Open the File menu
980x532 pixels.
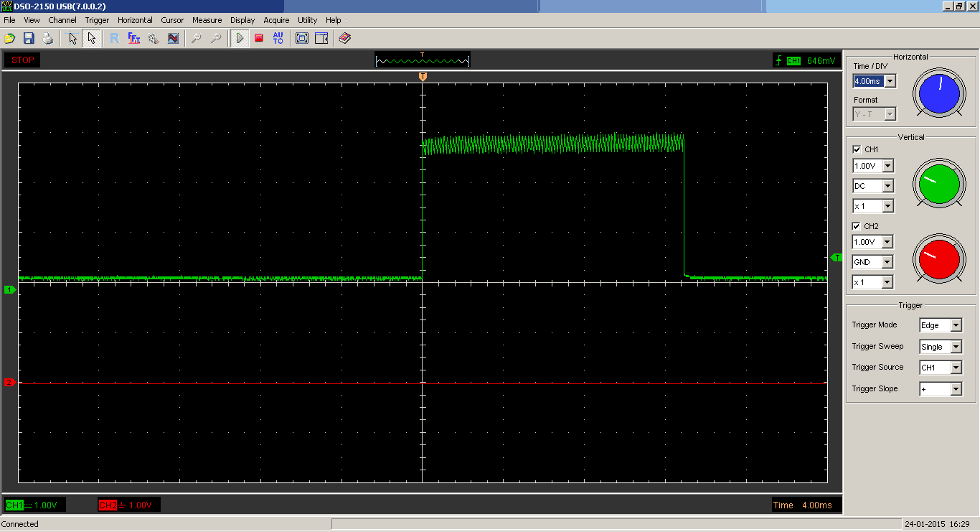(9, 20)
